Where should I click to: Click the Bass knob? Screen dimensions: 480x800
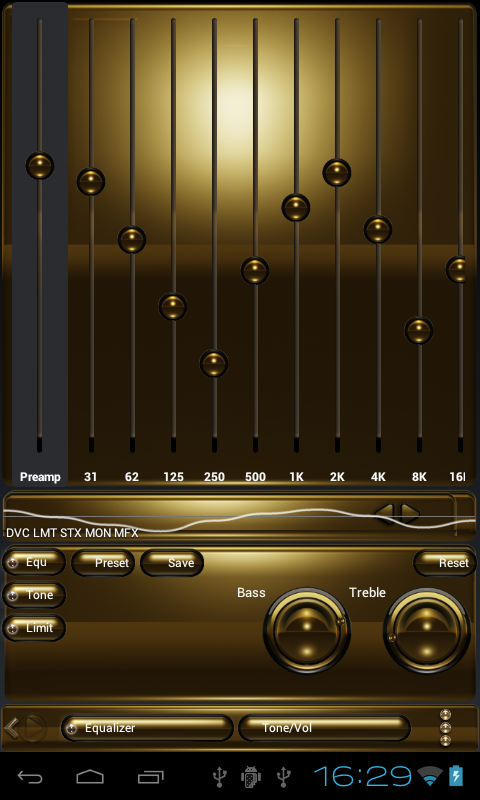pyautogui.click(x=307, y=631)
